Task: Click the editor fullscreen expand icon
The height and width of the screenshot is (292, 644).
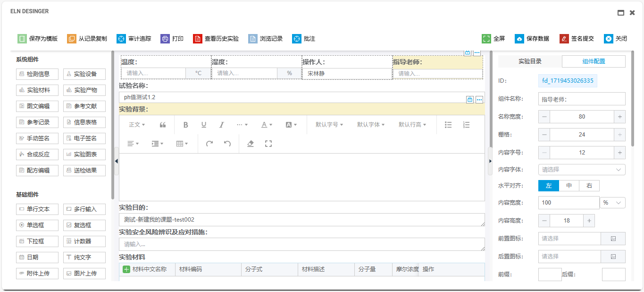Action: (268, 143)
